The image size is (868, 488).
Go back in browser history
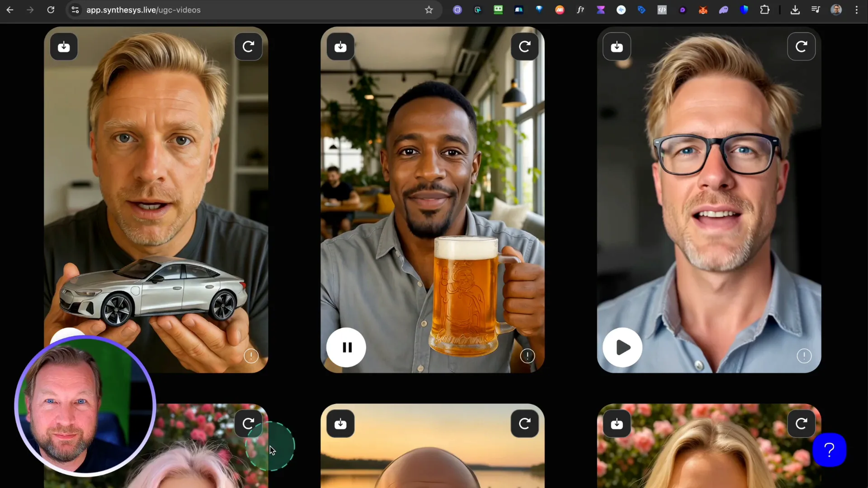[10, 10]
